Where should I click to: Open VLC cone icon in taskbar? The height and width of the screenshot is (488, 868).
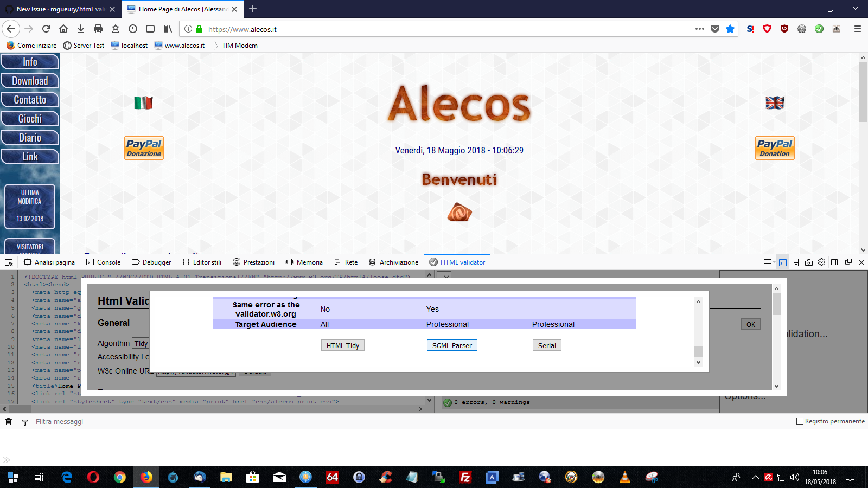(625, 477)
